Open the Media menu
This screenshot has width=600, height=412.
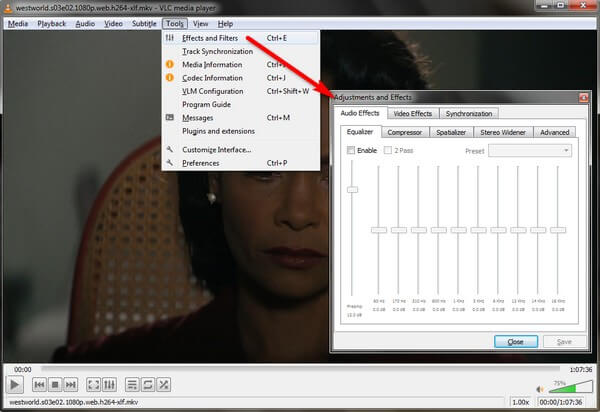coord(18,24)
